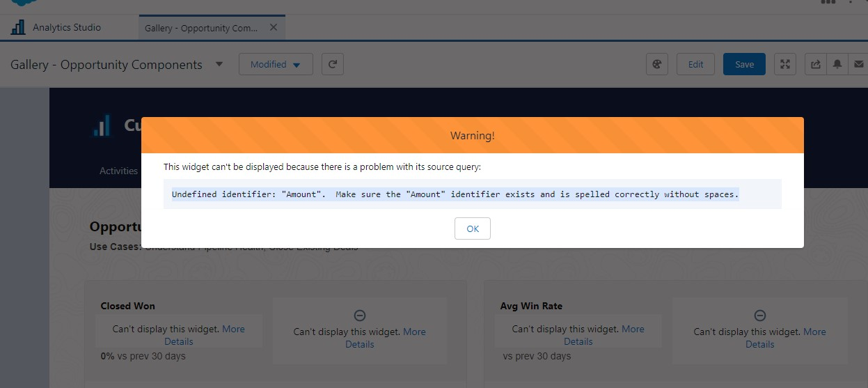
Task: Open More Details under Closed Won
Action: [205, 335]
